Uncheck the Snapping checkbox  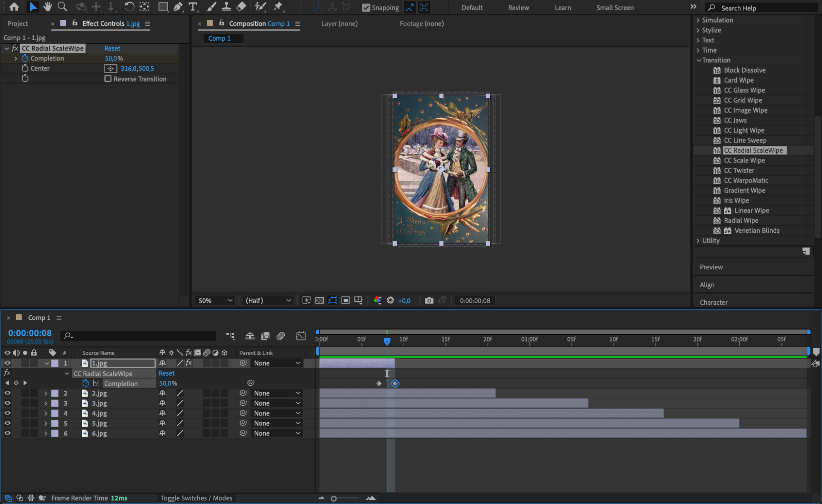pos(366,7)
